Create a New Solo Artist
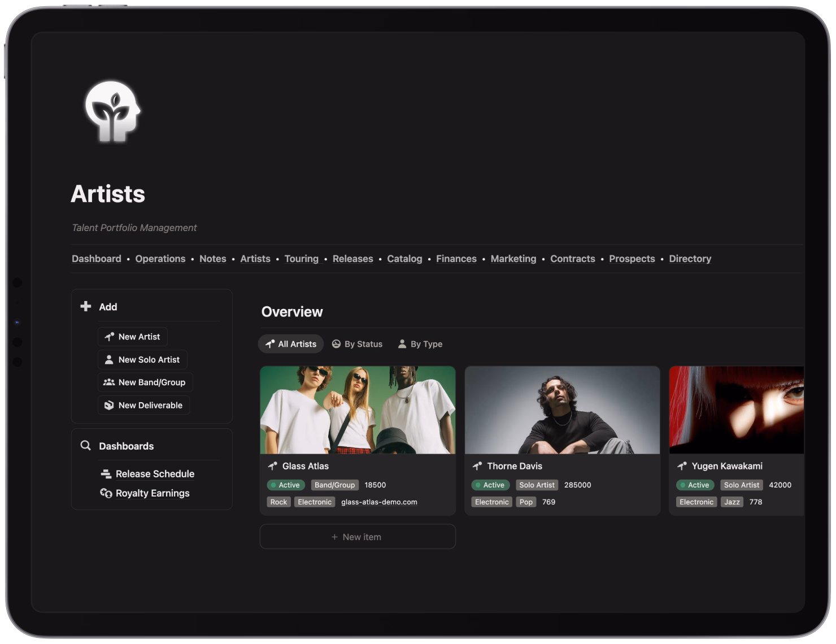 pyautogui.click(x=142, y=360)
